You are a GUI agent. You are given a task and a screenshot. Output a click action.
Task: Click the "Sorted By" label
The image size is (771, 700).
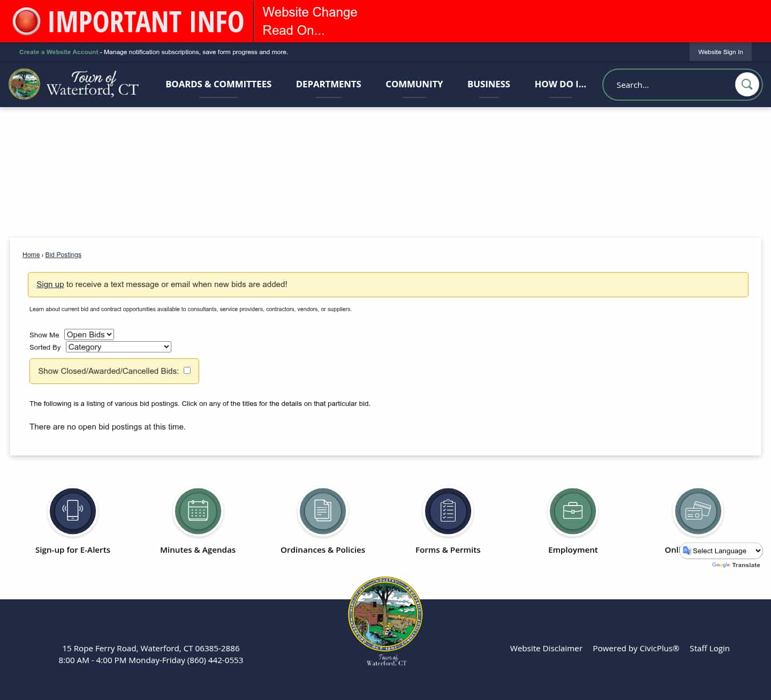(45, 347)
